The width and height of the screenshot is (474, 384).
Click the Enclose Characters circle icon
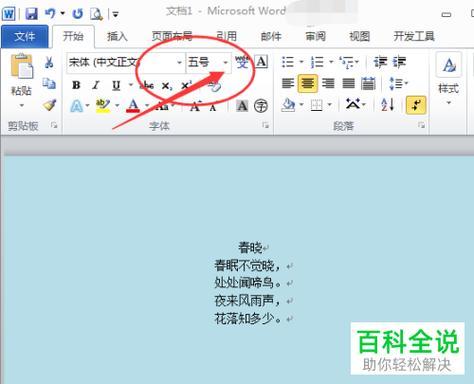tap(261, 106)
